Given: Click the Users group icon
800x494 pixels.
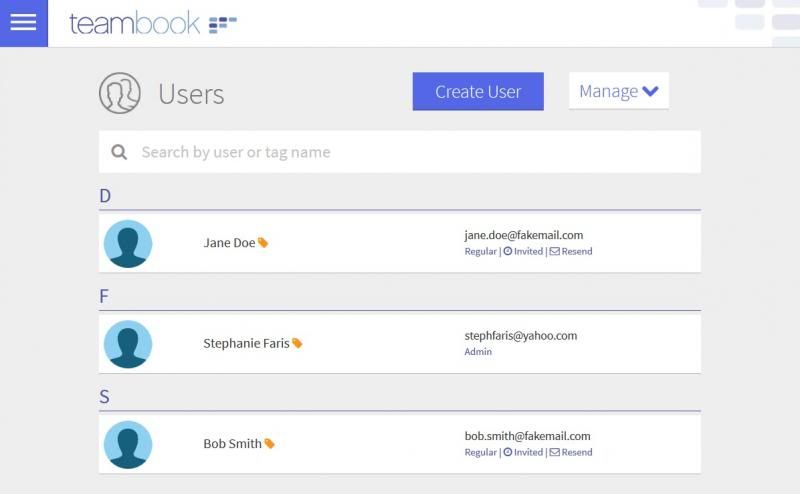Looking at the screenshot, I should point(120,93).
